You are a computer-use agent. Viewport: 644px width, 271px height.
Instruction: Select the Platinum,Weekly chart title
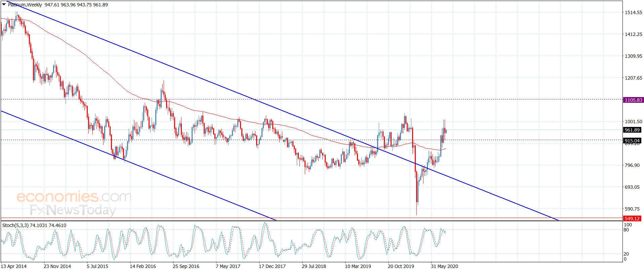click(x=25, y=5)
